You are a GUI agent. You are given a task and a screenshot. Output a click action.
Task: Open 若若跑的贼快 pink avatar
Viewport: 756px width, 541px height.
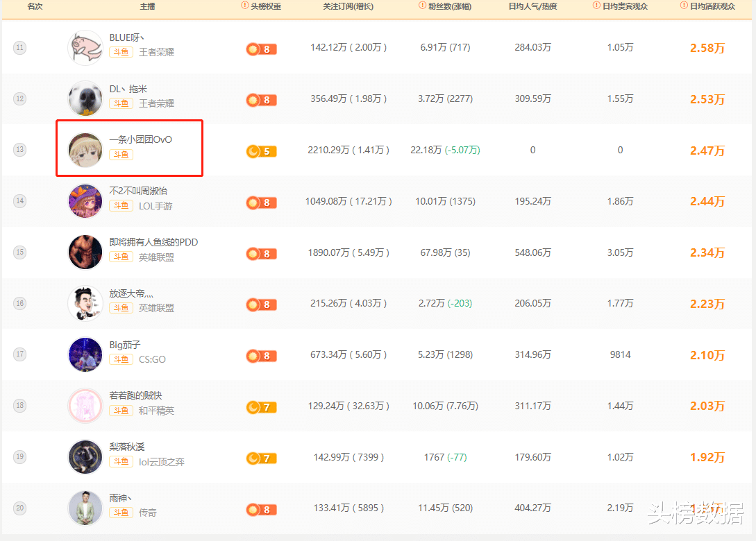point(85,406)
